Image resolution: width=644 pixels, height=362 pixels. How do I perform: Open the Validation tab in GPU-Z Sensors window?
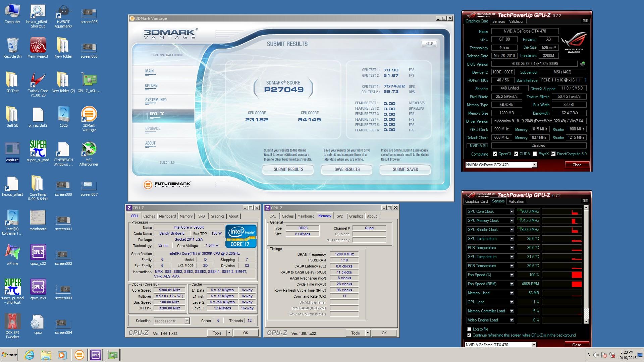(516, 201)
